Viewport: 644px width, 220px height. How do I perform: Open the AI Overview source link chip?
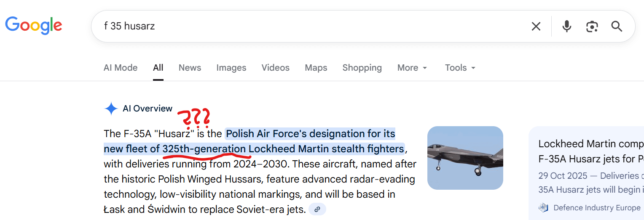point(317,209)
